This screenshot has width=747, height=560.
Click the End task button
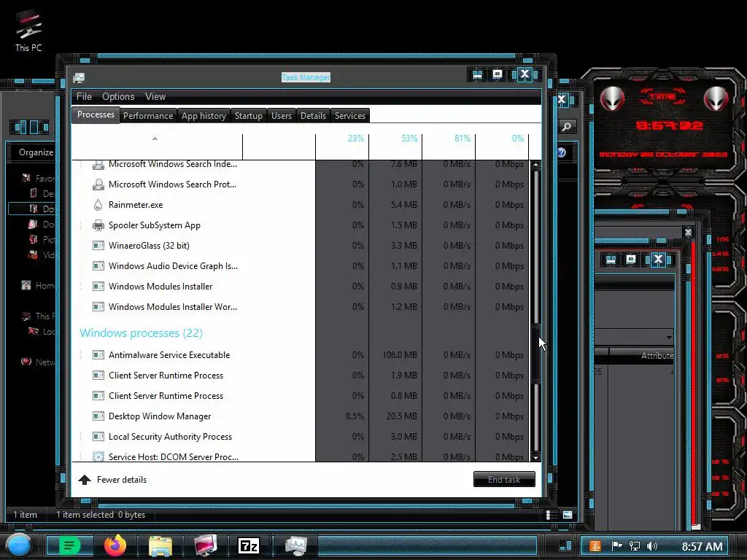tap(504, 480)
